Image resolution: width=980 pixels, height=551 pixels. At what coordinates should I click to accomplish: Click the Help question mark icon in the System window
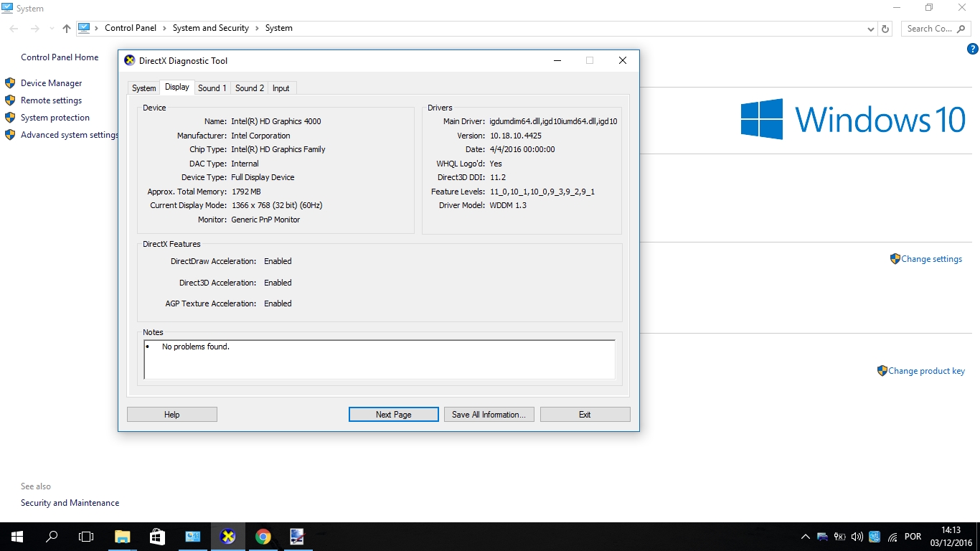tap(973, 49)
